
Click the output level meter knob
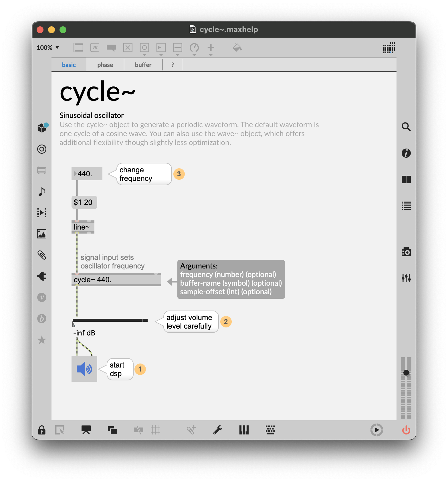406,373
